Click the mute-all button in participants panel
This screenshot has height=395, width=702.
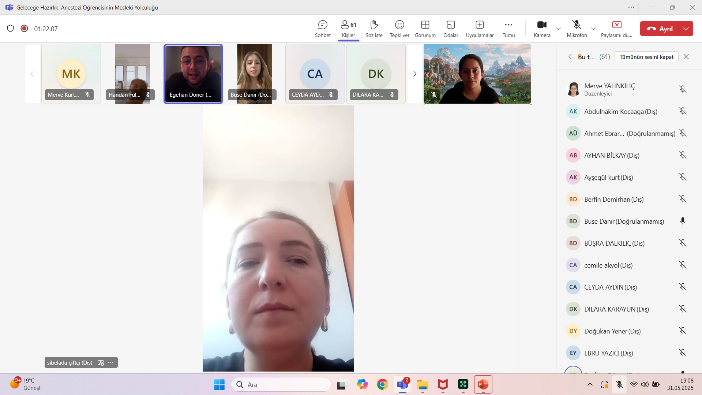(x=646, y=57)
